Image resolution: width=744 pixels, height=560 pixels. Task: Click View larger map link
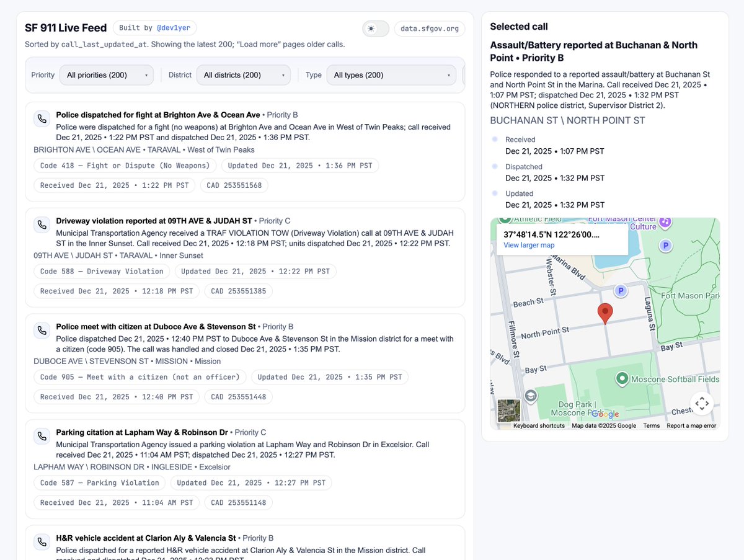[x=529, y=245]
